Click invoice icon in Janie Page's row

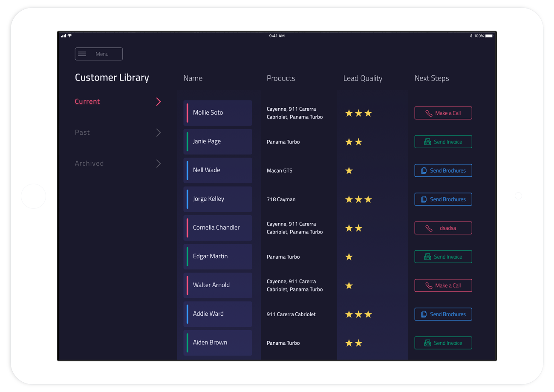(x=427, y=142)
